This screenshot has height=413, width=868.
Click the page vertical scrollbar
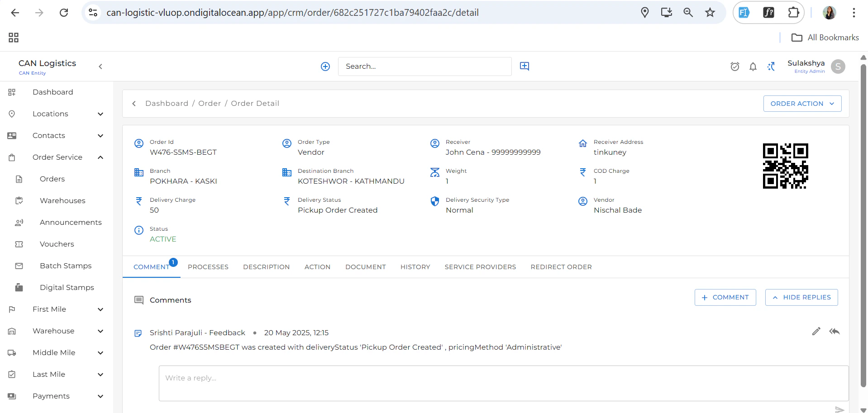(x=863, y=226)
